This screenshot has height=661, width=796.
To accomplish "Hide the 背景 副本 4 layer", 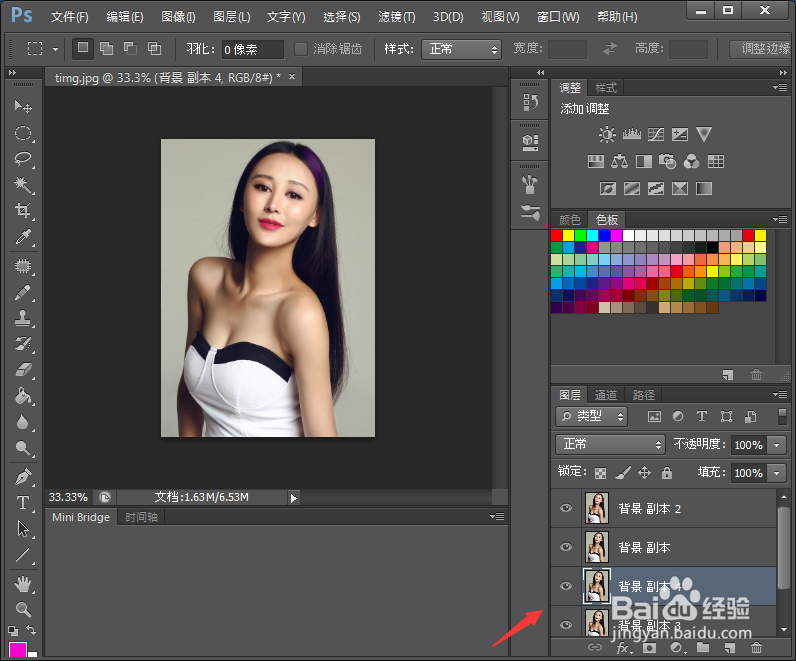I will [566, 586].
